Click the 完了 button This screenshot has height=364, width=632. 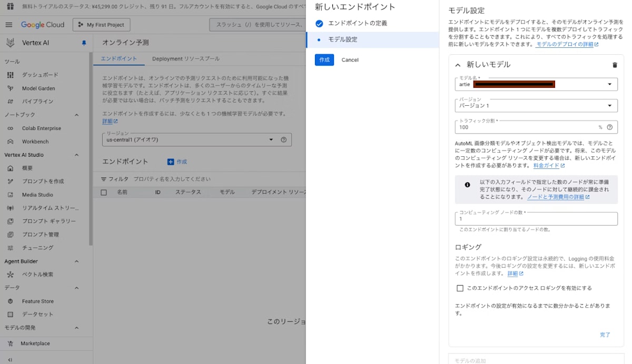605,335
